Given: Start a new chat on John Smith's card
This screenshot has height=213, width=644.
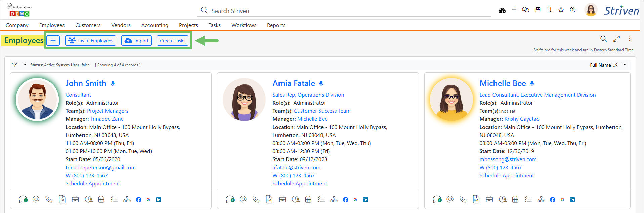Looking at the screenshot, I should pos(23,199).
